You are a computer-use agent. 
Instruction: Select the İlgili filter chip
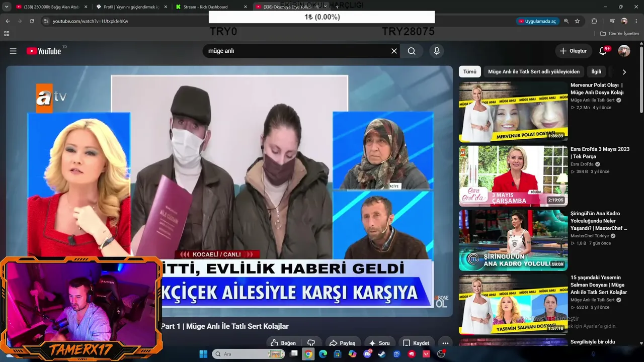[596, 72]
